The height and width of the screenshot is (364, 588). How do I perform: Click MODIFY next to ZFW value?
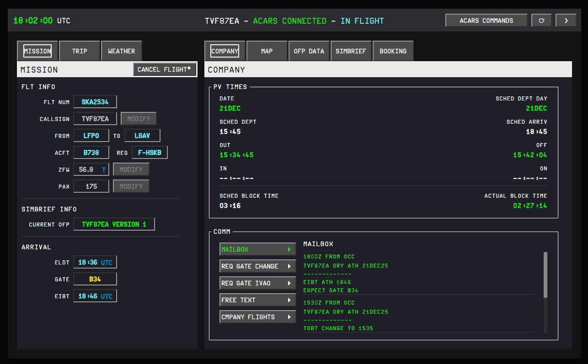(131, 169)
